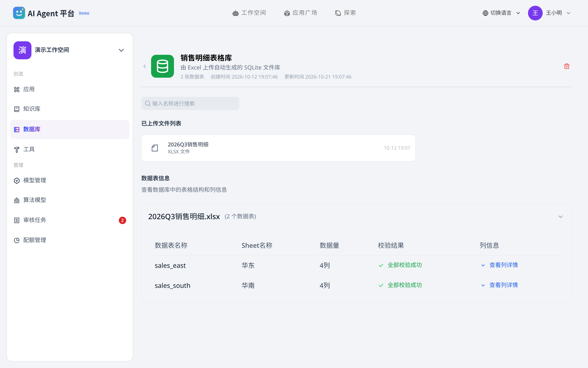The height and width of the screenshot is (368, 588).
Task: Click the 校验结果 column header
Action: [391, 245]
